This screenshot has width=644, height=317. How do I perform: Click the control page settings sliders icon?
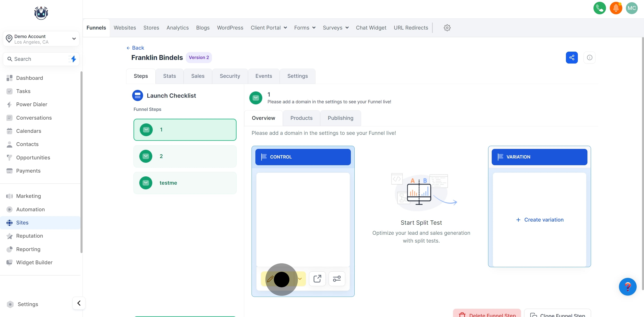click(337, 279)
